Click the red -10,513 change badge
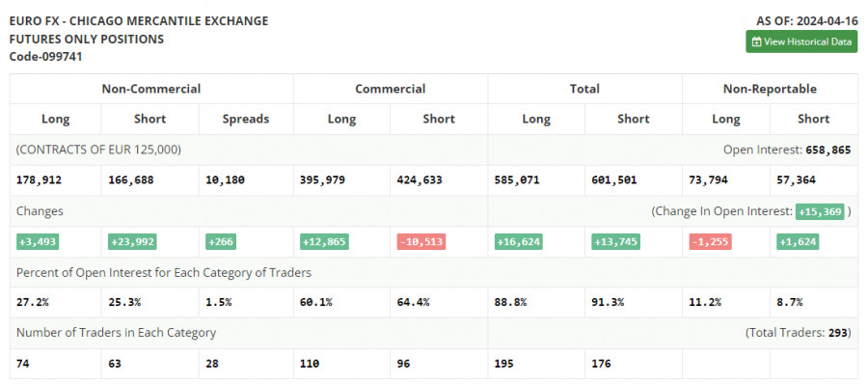The image size is (868, 384). (420, 242)
